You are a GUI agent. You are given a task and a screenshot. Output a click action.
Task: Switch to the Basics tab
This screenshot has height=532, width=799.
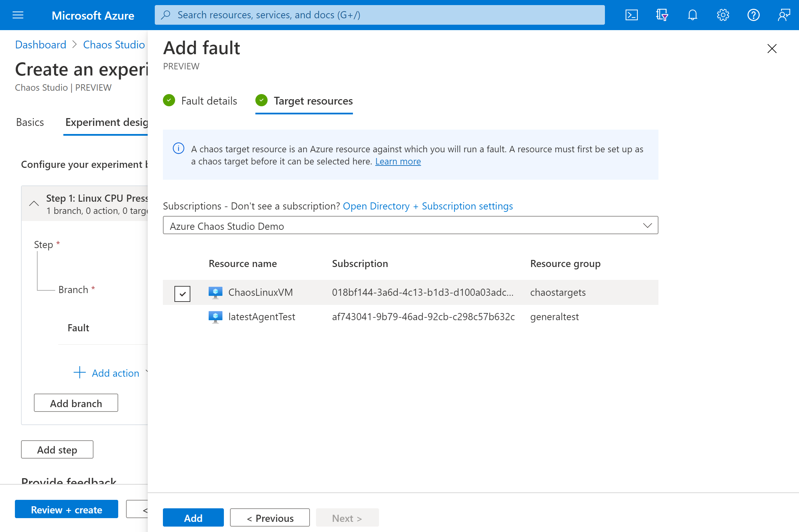(x=30, y=122)
